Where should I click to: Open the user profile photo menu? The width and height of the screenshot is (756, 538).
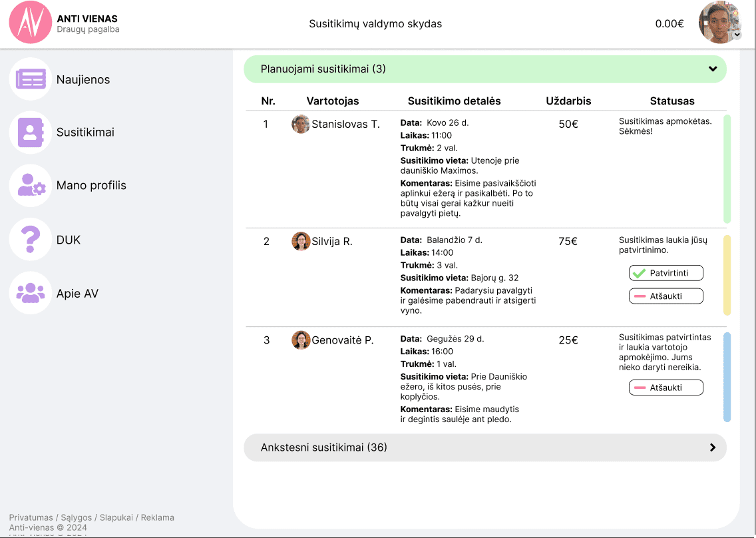720,22
